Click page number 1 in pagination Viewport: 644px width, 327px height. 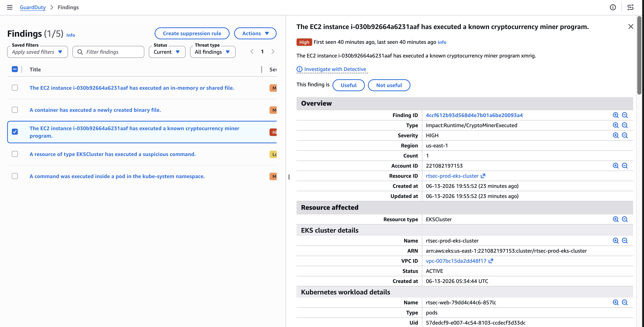262,52
